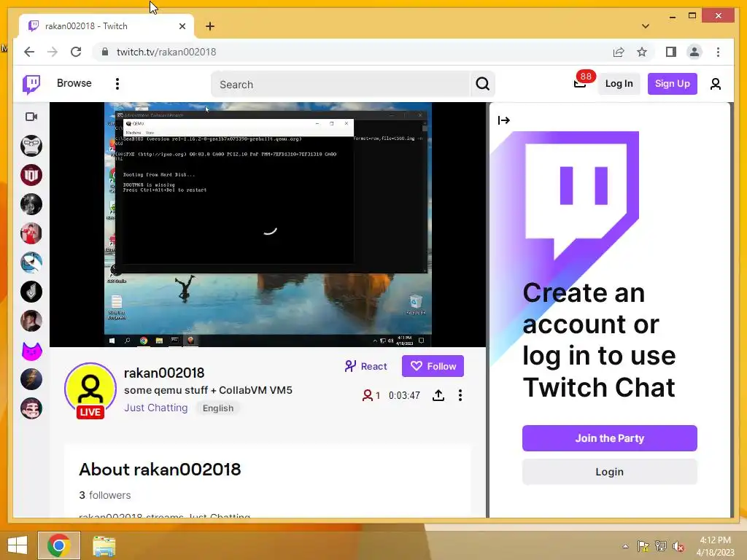Image resolution: width=747 pixels, height=560 pixels.
Task: Toggle Chrome side panel icon
Action: click(671, 52)
